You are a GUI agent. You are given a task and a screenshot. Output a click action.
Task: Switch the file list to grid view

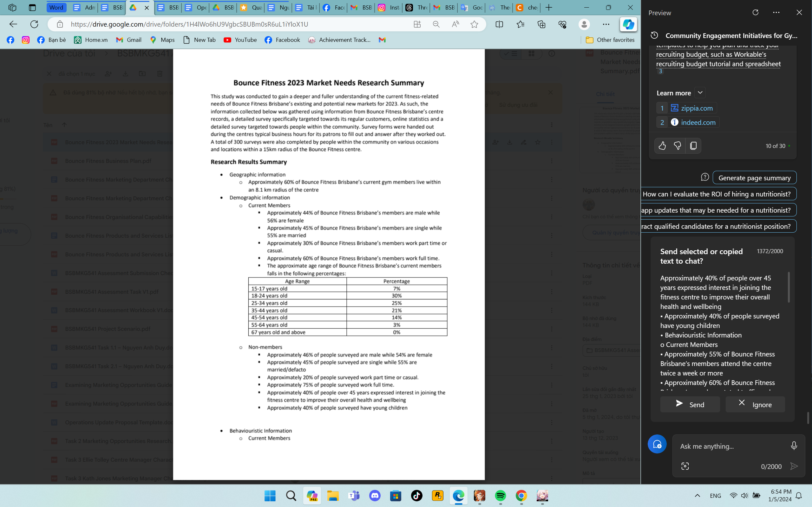tap(532, 53)
